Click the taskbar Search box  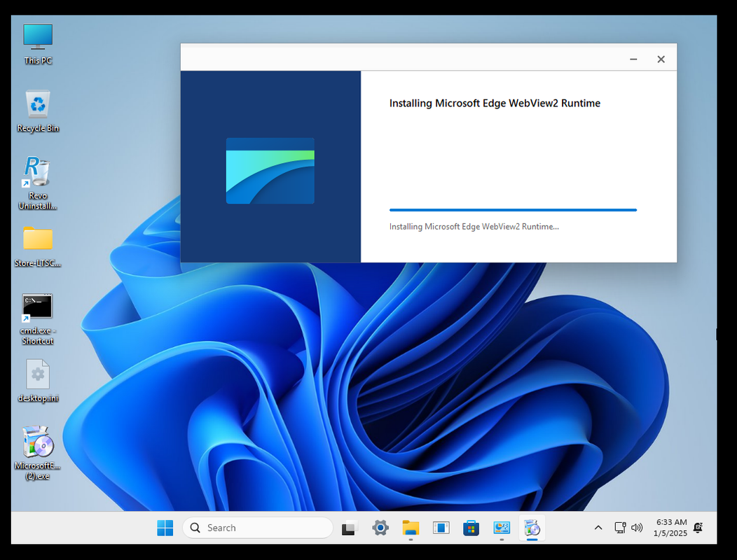pyautogui.click(x=258, y=528)
